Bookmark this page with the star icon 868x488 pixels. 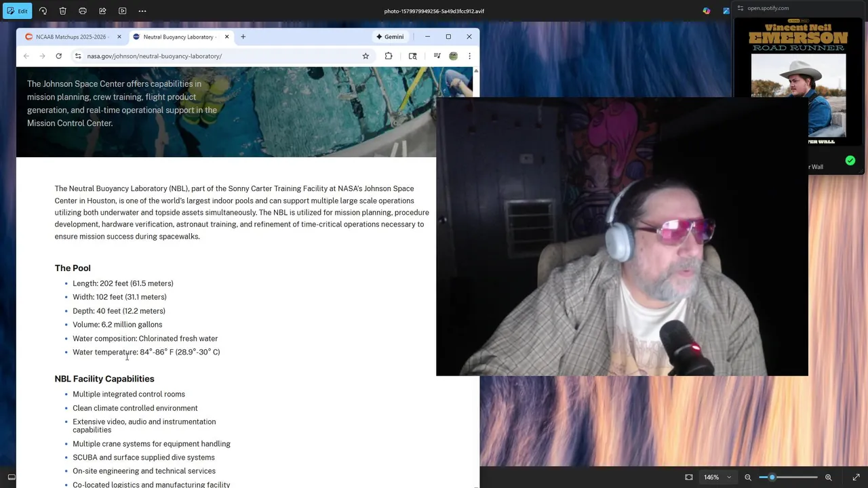[x=366, y=56]
